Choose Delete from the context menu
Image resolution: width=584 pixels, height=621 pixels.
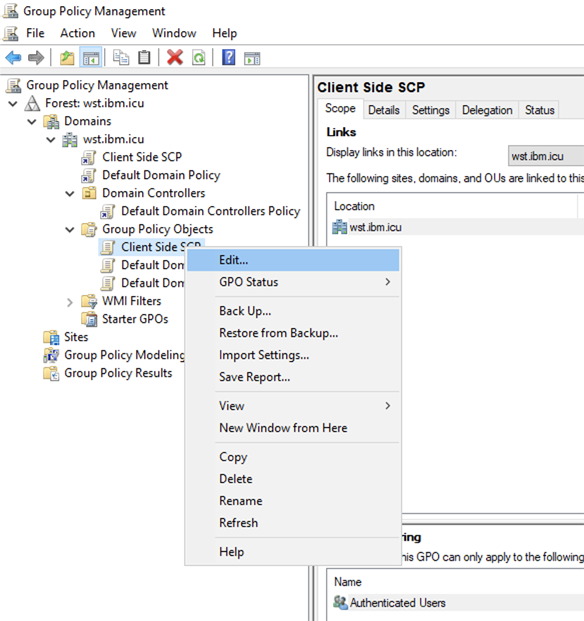point(293,479)
